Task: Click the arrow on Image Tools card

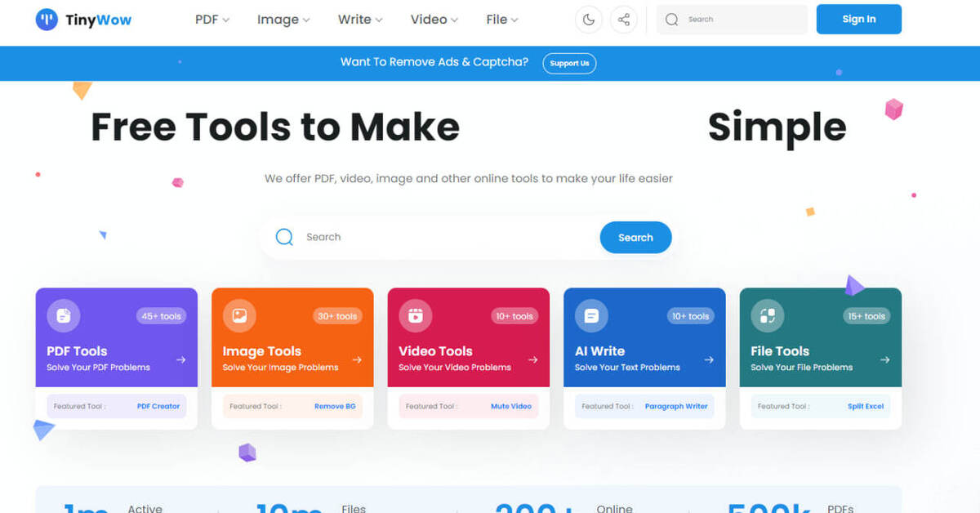Action: click(x=357, y=359)
